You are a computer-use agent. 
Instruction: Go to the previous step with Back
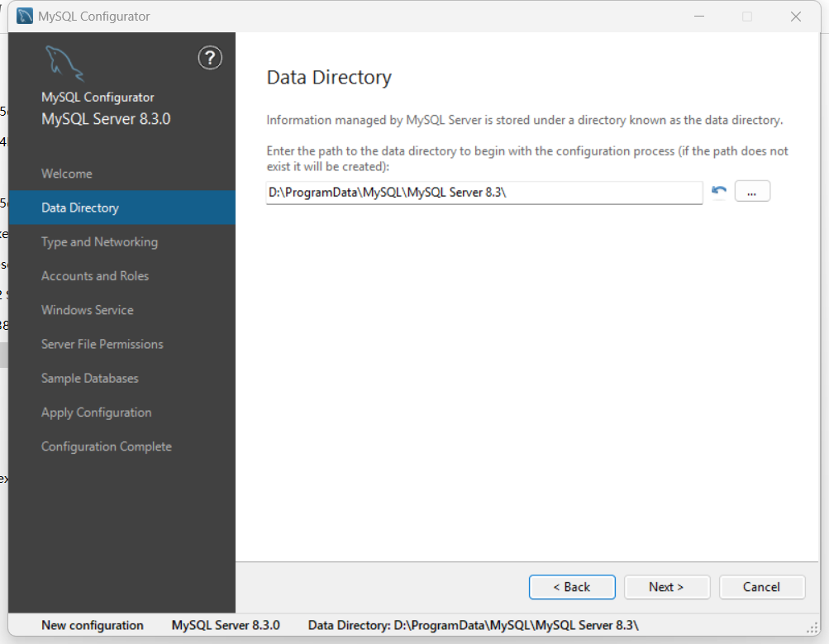click(x=572, y=587)
